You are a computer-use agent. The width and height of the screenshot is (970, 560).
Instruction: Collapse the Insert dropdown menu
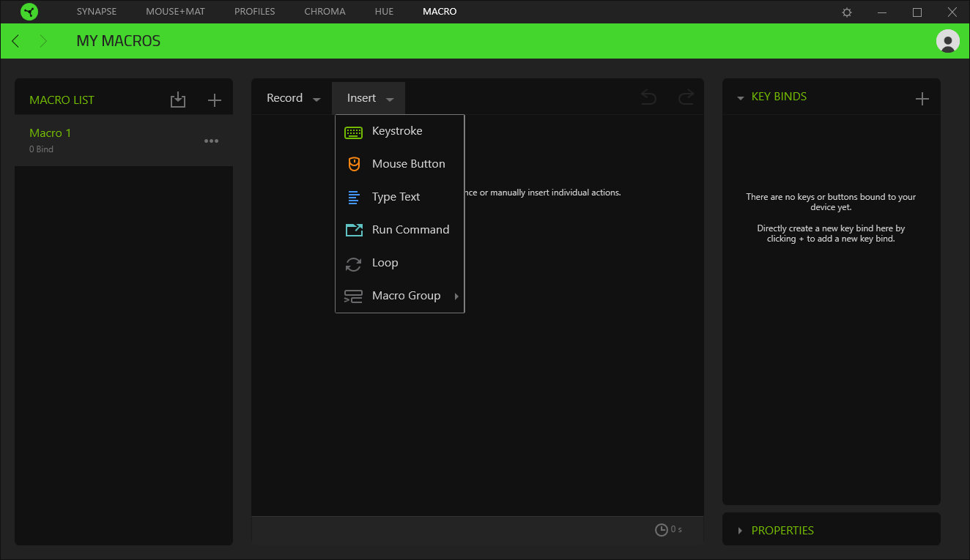point(369,98)
